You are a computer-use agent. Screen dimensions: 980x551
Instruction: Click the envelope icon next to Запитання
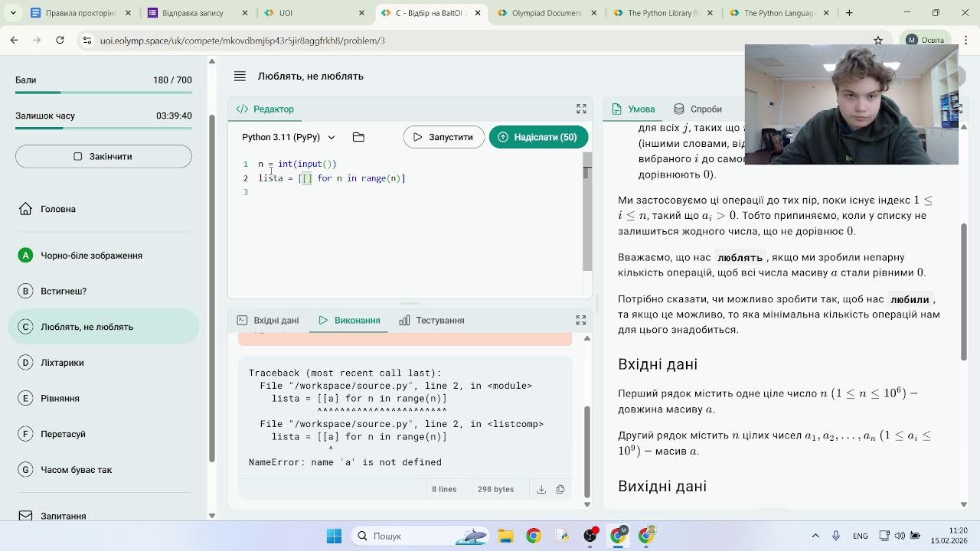pyautogui.click(x=25, y=516)
